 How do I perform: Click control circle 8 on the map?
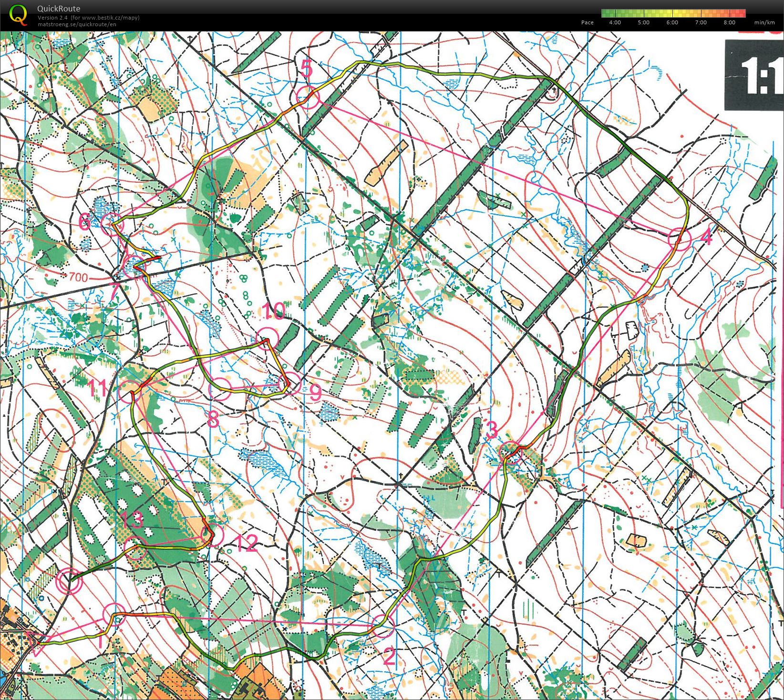220,388
